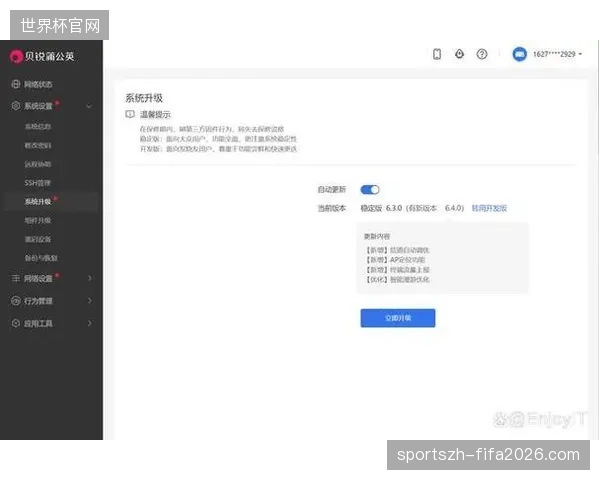Click the 更新内容 heading
The height and width of the screenshot is (480, 600).
[377, 237]
